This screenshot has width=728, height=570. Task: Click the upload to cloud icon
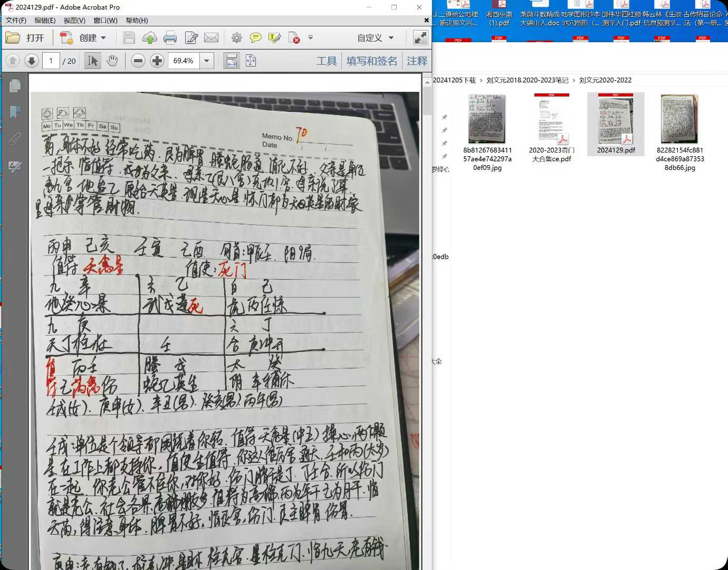149,37
